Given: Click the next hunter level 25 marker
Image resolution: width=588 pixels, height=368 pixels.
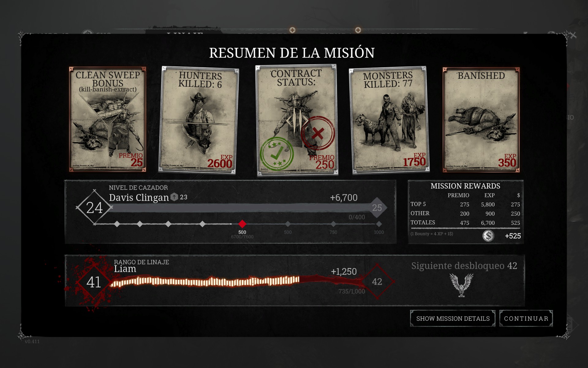Looking at the screenshot, I should (x=377, y=208).
